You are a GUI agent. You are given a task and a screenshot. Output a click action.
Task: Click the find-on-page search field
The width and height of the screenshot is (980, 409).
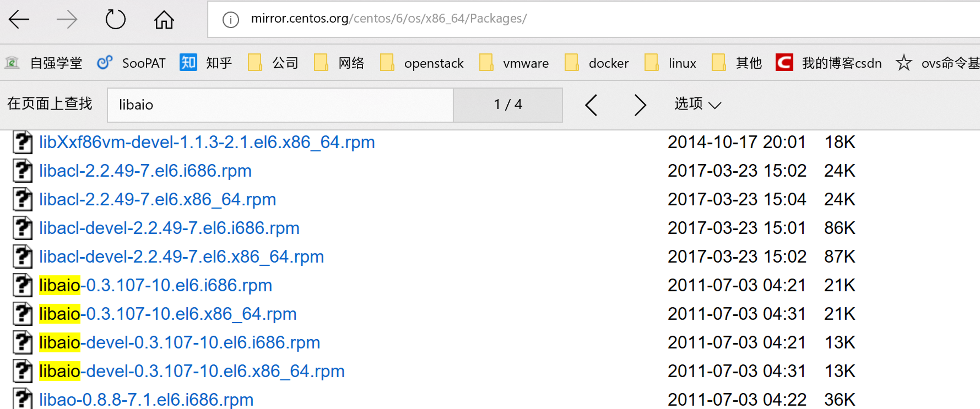280,105
